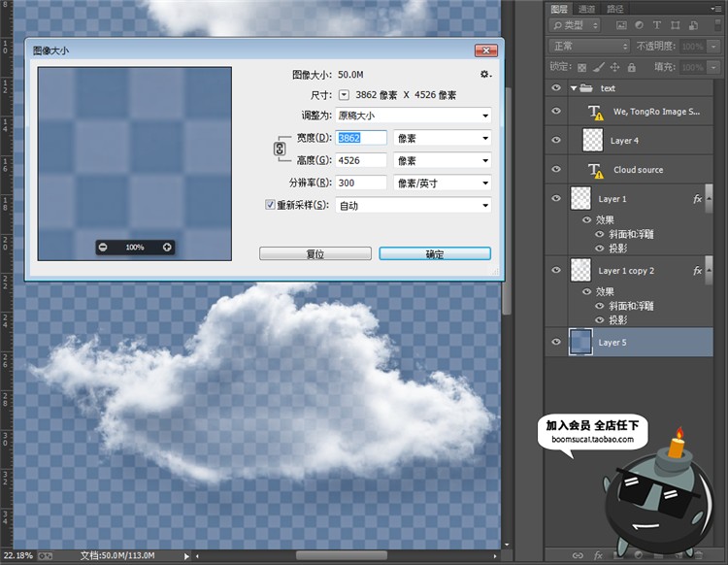Click the 确定 (OK) button
This screenshot has height=565, width=728.
(435, 253)
